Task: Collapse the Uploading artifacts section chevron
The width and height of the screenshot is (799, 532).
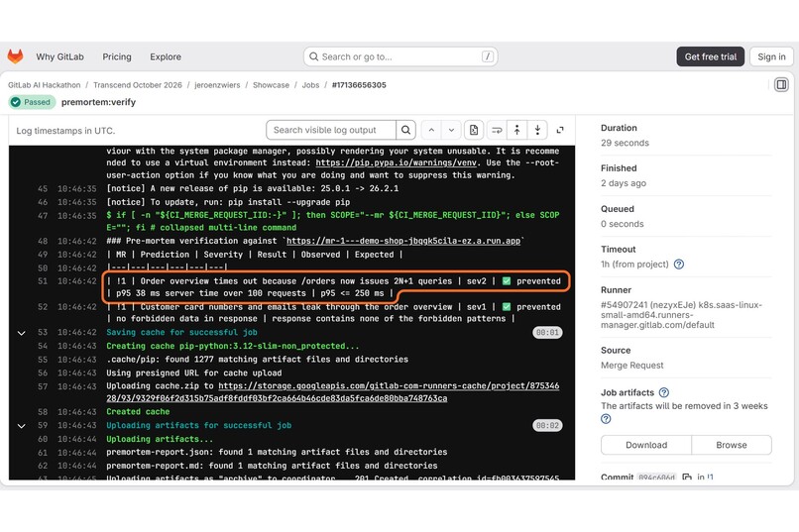Action: pyautogui.click(x=22, y=426)
